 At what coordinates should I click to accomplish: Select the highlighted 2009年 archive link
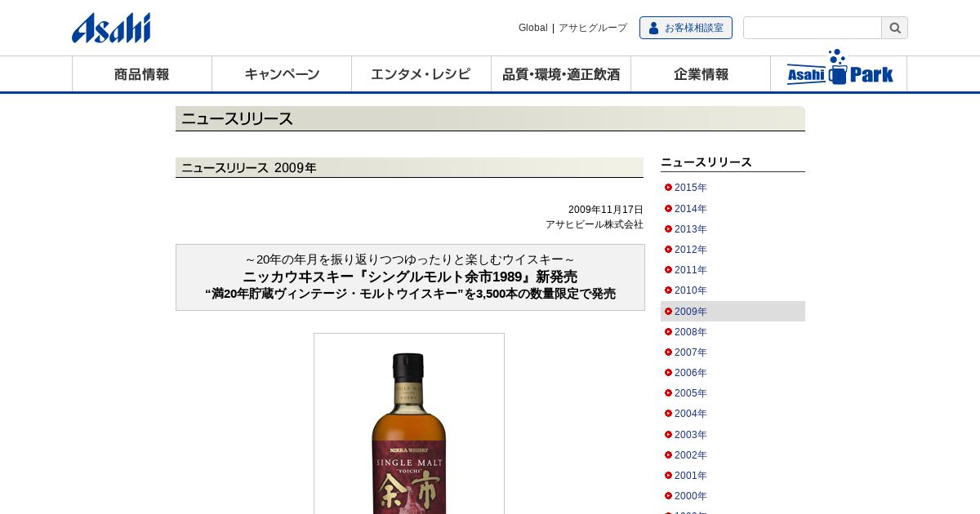coord(691,312)
